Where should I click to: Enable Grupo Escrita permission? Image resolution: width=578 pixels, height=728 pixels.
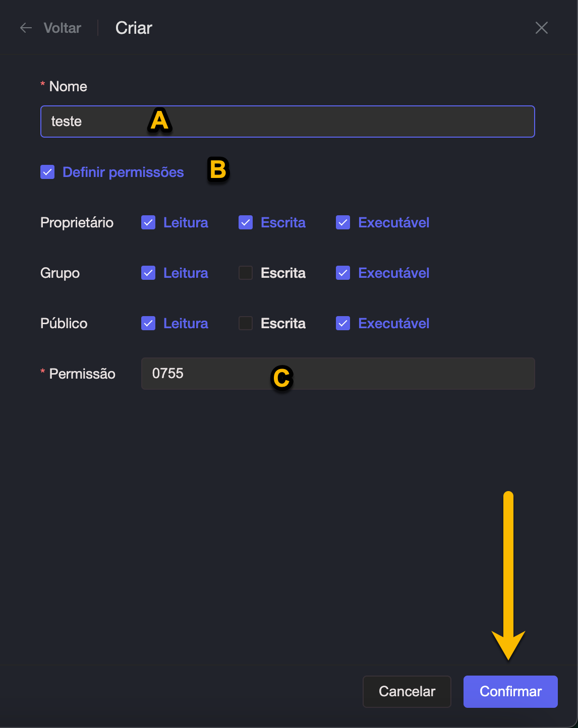coord(246,273)
